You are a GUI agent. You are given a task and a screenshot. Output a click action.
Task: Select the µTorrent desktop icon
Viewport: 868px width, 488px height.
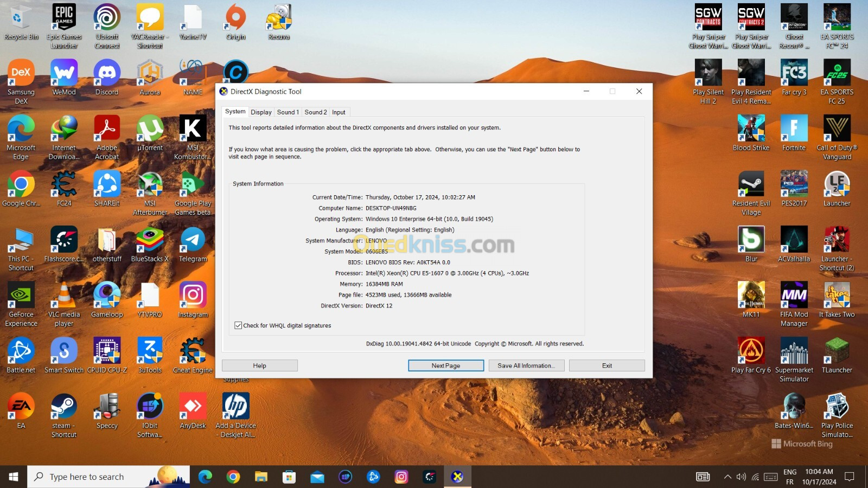150,133
